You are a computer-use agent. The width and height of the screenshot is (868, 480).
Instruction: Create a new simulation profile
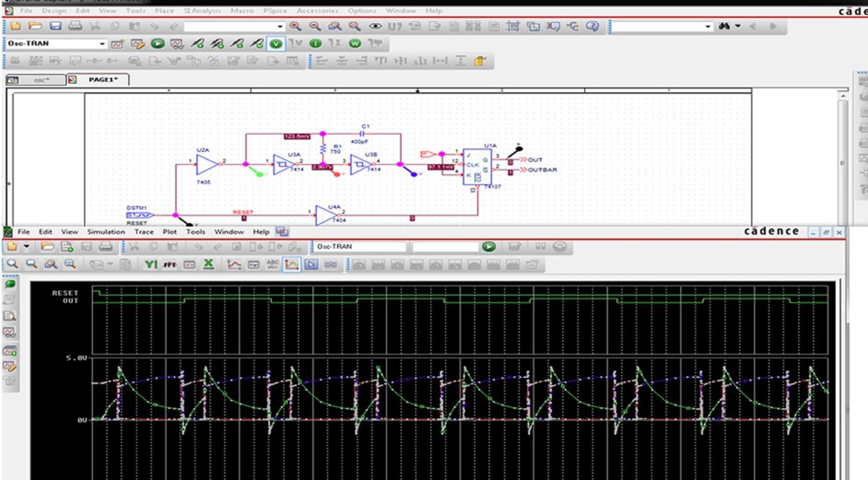pos(117,44)
